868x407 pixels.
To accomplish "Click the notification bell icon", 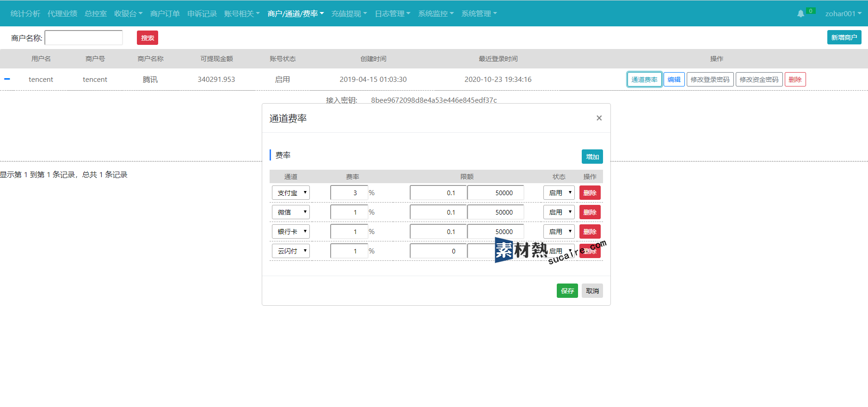I will click(800, 14).
